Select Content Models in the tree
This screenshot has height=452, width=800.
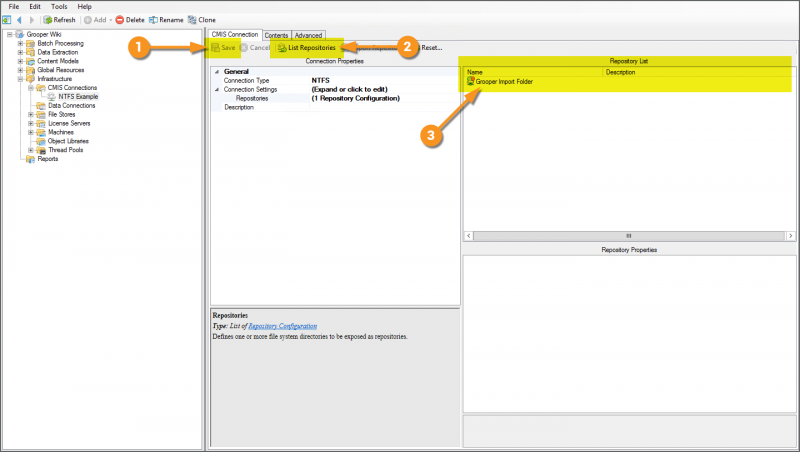click(x=58, y=61)
